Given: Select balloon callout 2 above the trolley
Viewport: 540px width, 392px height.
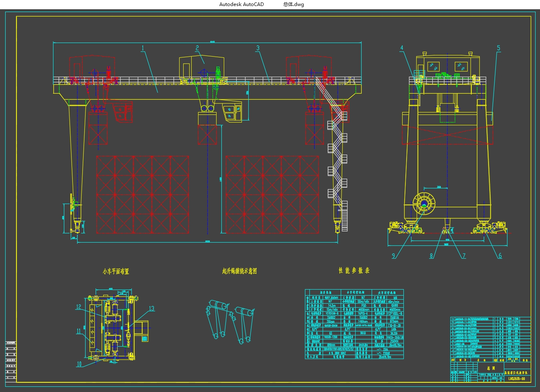Looking at the screenshot, I should [x=197, y=47].
